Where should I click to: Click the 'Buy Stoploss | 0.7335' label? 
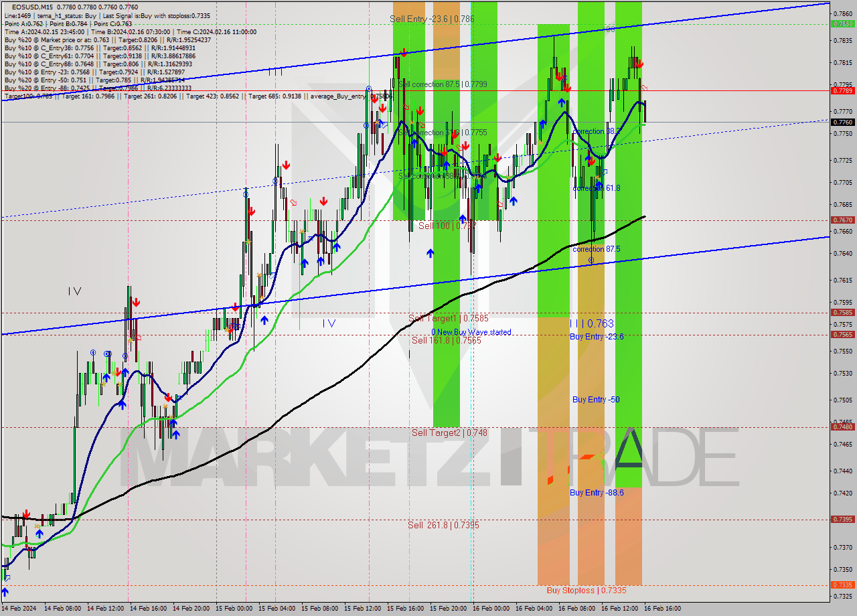tap(587, 591)
